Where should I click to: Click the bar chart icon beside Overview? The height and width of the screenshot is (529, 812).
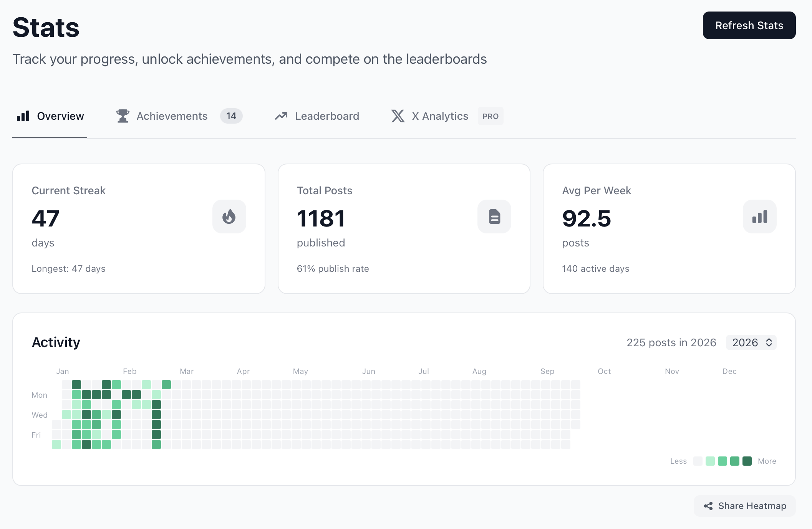23,116
